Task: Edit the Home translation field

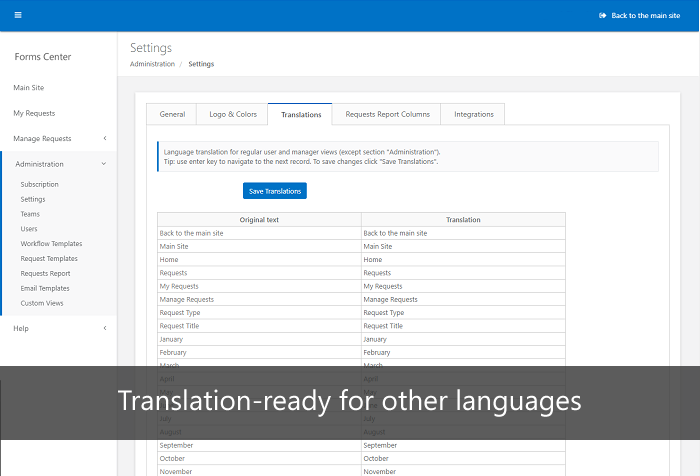Action: tap(463, 259)
